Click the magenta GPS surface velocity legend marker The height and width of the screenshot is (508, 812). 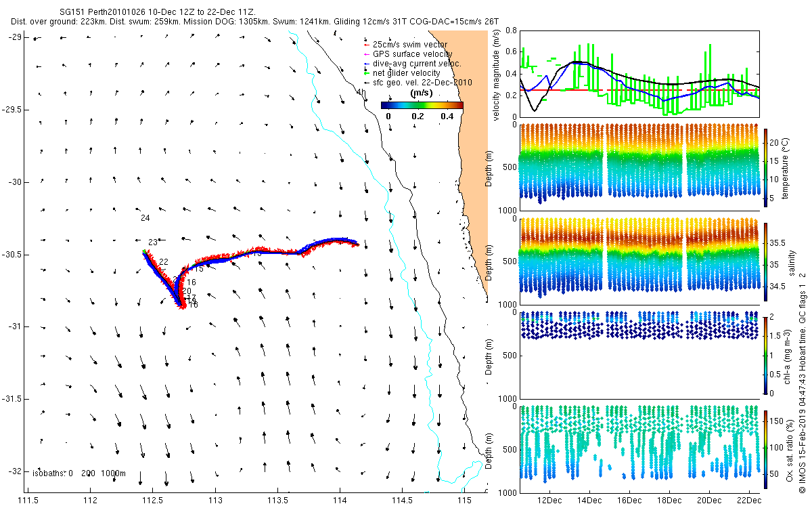(366, 54)
